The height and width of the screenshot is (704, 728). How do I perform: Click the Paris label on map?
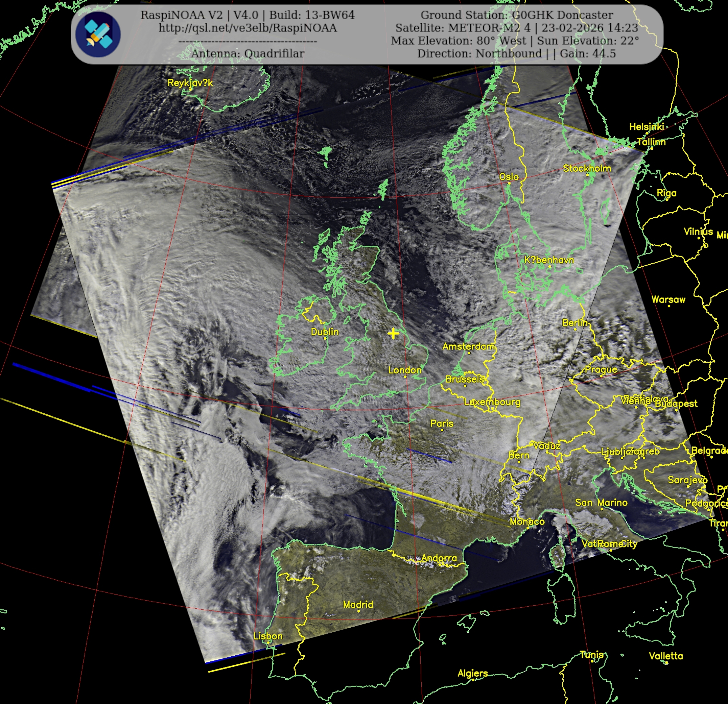(441, 423)
